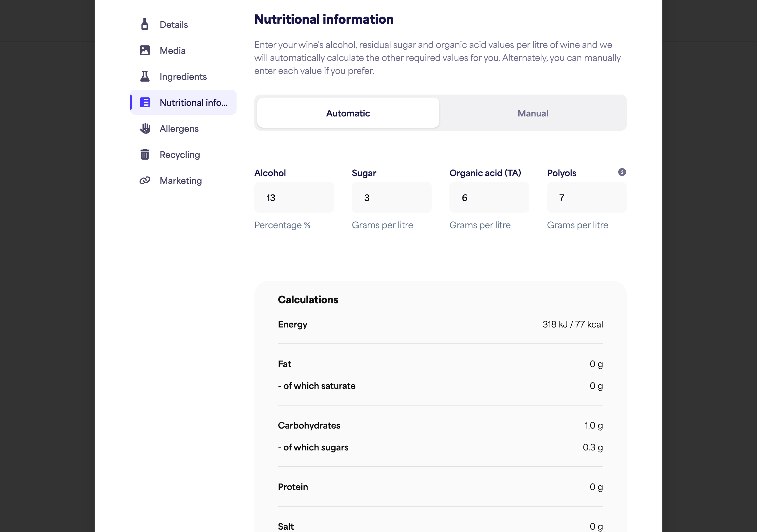Open the Ingredients section
757x532 pixels.
point(183,77)
